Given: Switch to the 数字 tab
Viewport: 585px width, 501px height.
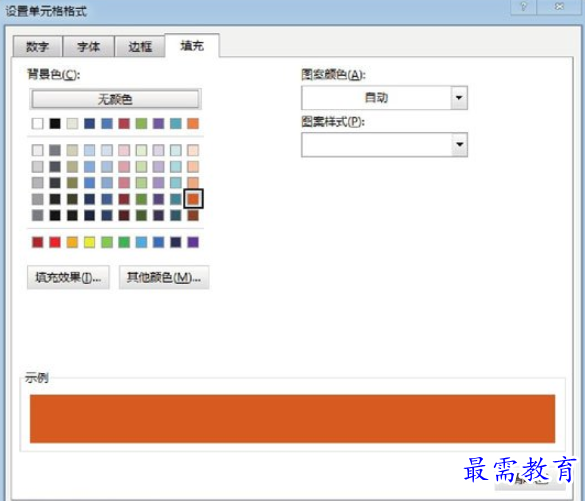Looking at the screenshot, I should click(37, 47).
